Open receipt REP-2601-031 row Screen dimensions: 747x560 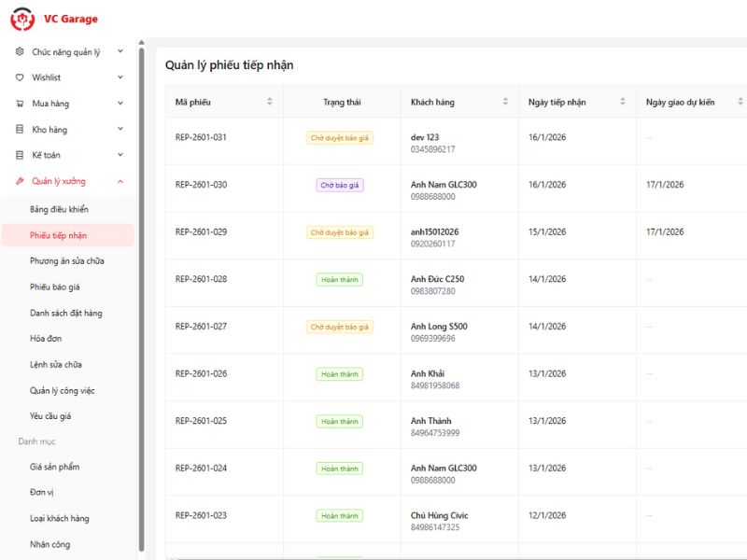coord(201,138)
